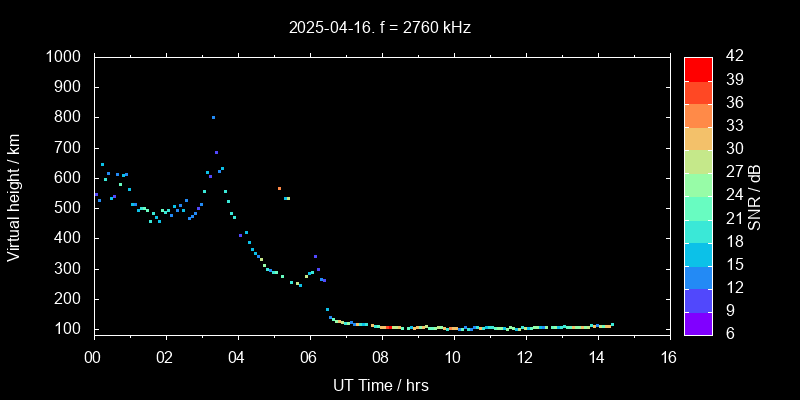Click the 'SNR / dB' colorbar label
Screen dimensions: 800x400
754,196
